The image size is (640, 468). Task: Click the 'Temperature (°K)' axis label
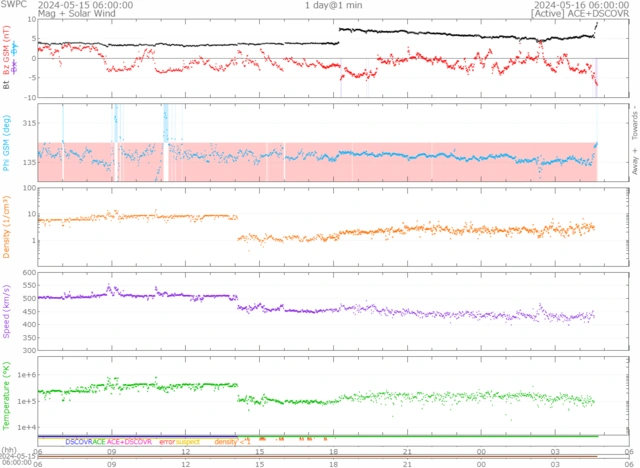pos(7,396)
